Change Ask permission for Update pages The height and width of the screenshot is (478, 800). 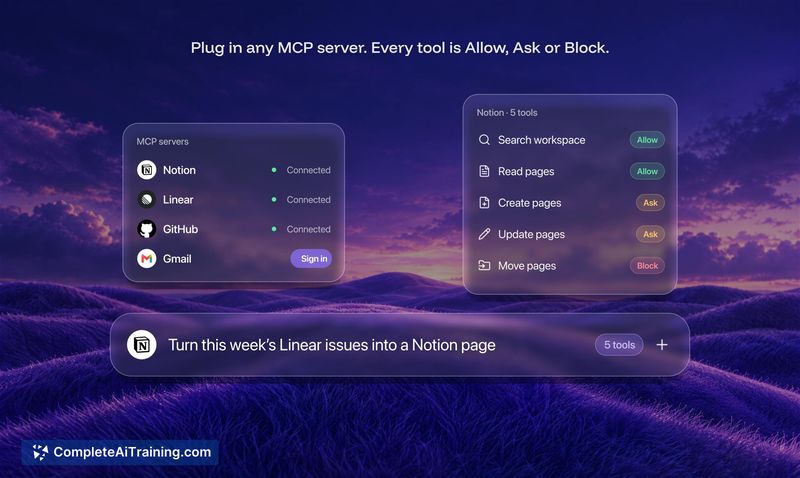(x=650, y=234)
